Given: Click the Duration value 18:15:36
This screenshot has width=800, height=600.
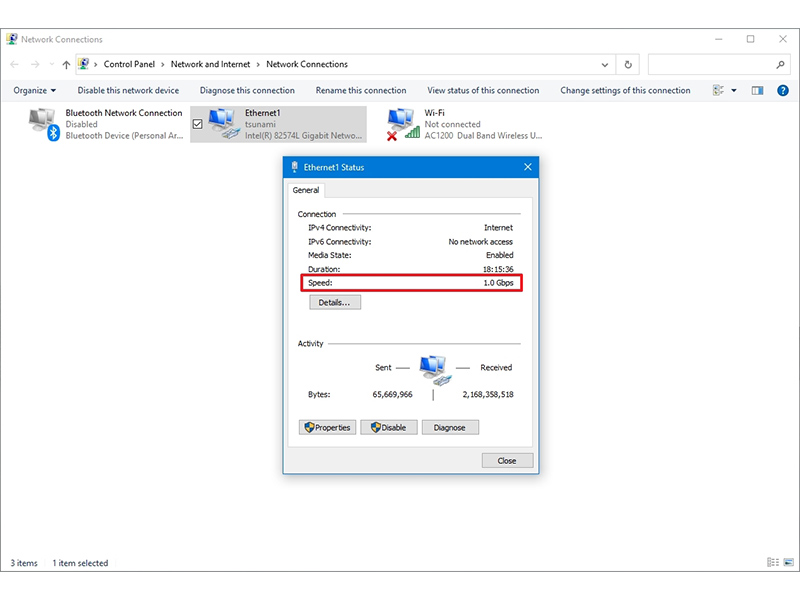Looking at the screenshot, I should [498, 269].
